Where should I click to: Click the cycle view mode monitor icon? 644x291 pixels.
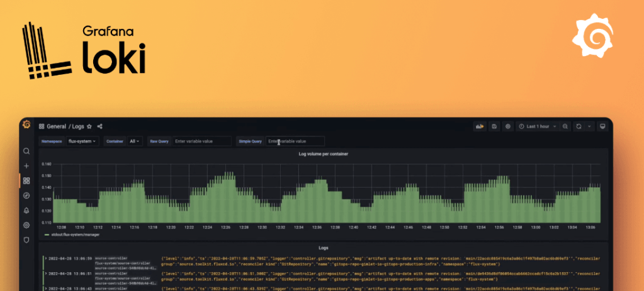(x=602, y=126)
